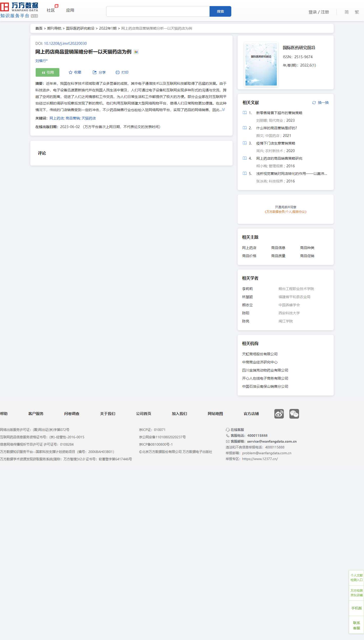The width and height of the screenshot is (364, 640).
Task: Switch to simplified Chinese 简
Action: [347, 12]
